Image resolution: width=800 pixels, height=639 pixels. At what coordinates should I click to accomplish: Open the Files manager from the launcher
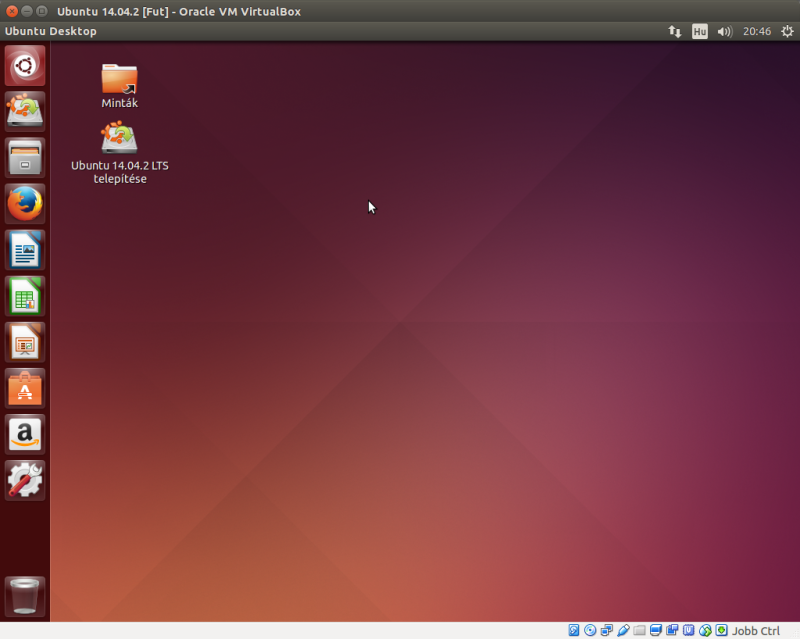click(x=25, y=158)
